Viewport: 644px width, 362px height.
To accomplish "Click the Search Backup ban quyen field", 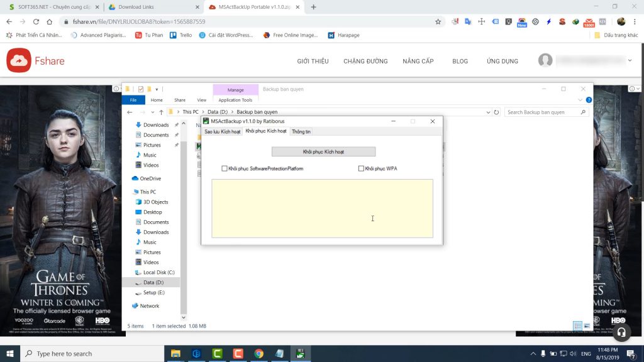I will tap(545, 112).
